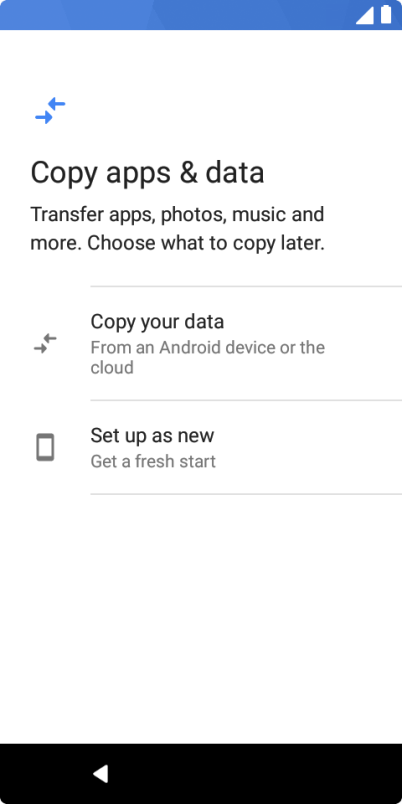Tap the divider line above Copy your data

pos(246,287)
